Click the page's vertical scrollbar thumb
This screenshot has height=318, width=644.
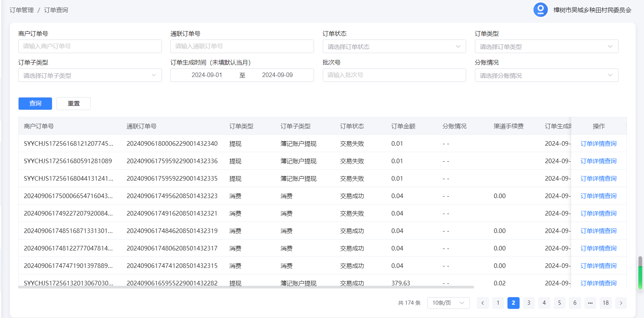point(640,273)
